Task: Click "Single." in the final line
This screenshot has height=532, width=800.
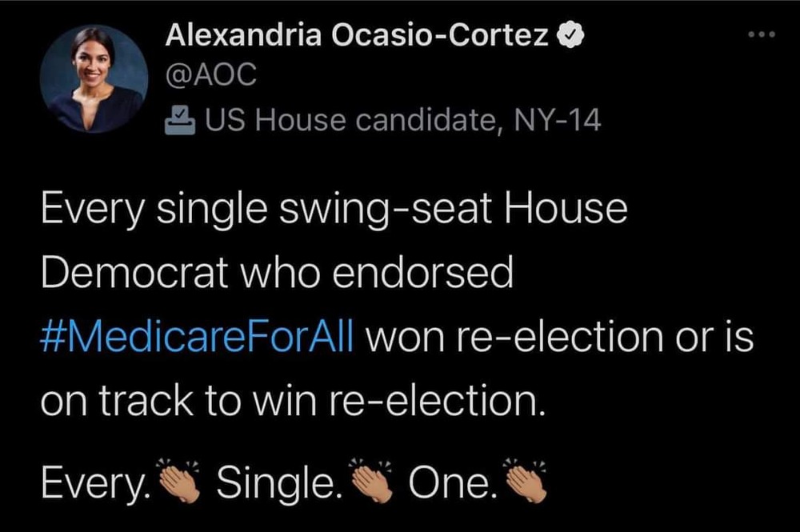Action: coord(274,482)
